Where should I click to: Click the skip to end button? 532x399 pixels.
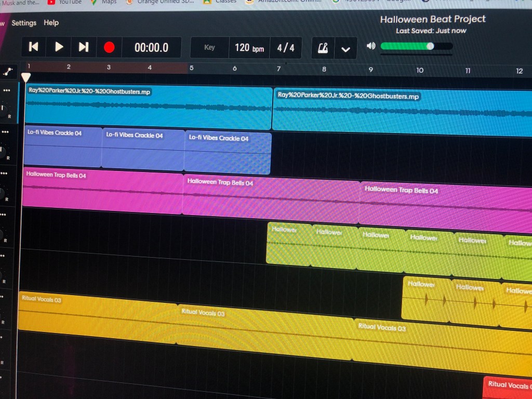pyautogui.click(x=83, y=47)
